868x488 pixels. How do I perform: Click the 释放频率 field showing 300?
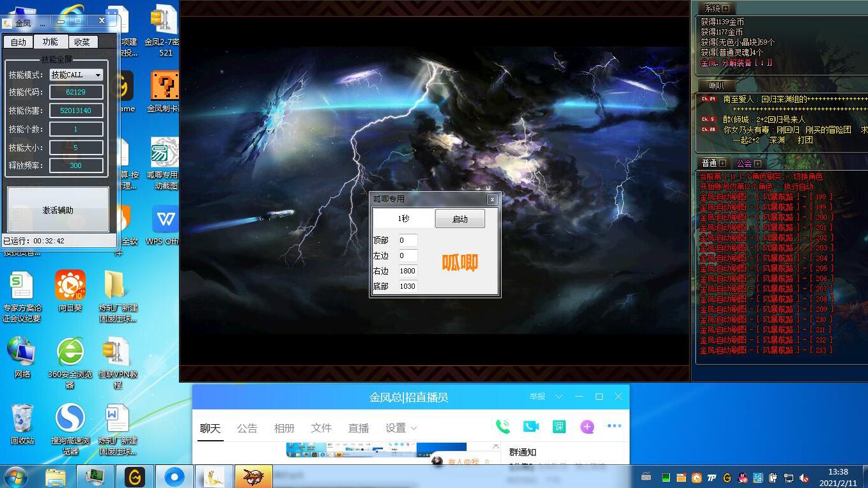[76, 165]
